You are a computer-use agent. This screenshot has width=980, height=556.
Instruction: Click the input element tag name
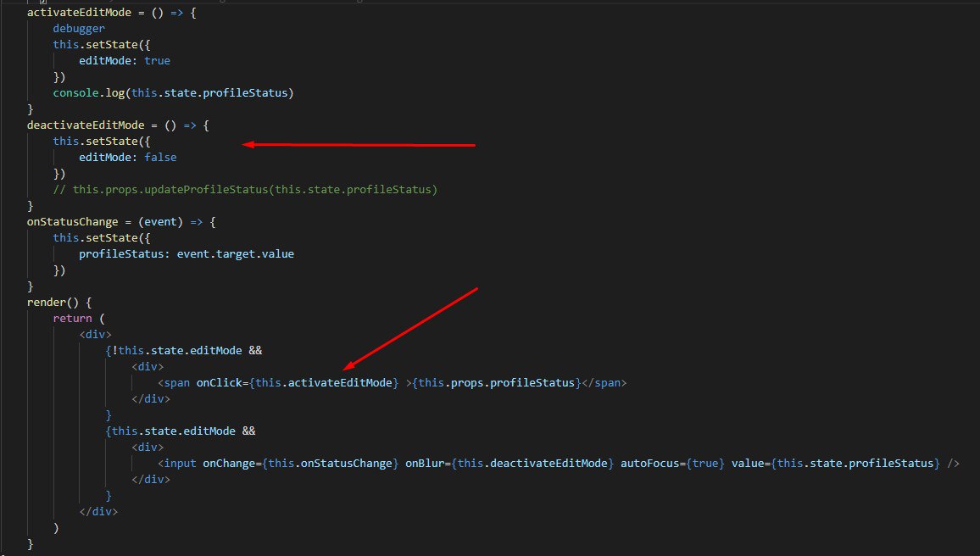coord(180,464)
